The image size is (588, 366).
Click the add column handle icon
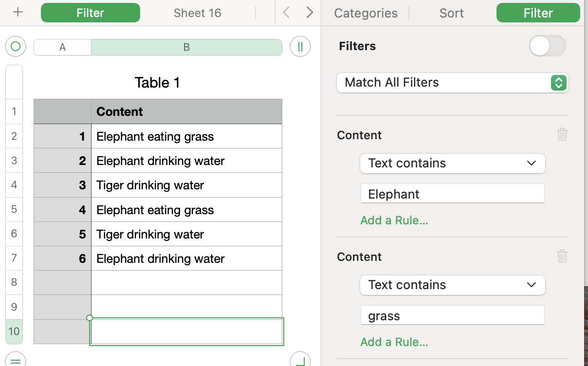click(300, 47)
